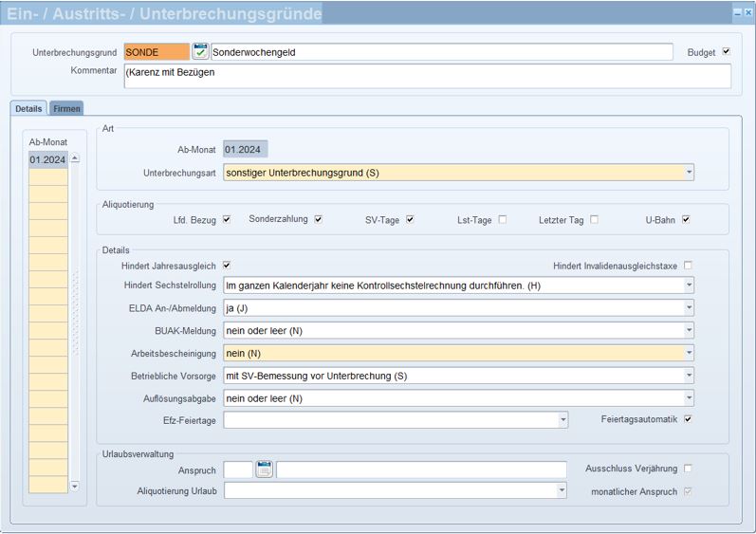
Task: Open the Arbeitsbescheinigung dropdown list
Action: click(689, 353)
